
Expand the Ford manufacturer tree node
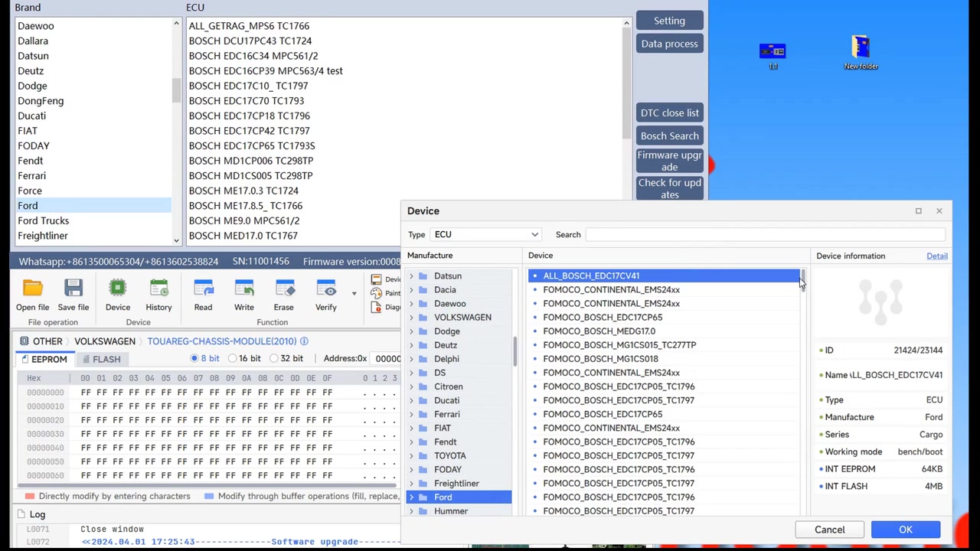(412, 497)
